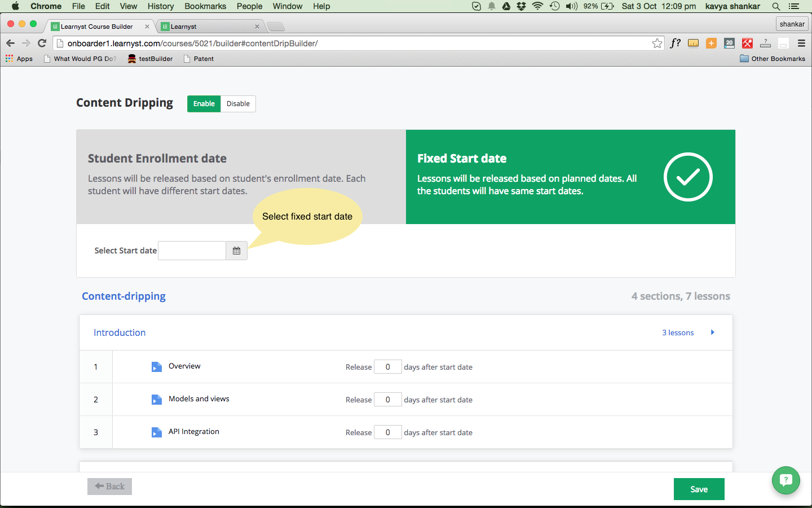The image size is (812, 508).
Task: Click the f? font extension icon
Action: tap(676, 43)
